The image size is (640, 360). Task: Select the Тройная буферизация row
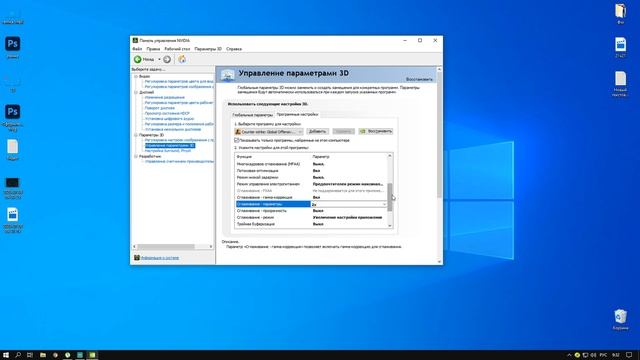[311, 224]
